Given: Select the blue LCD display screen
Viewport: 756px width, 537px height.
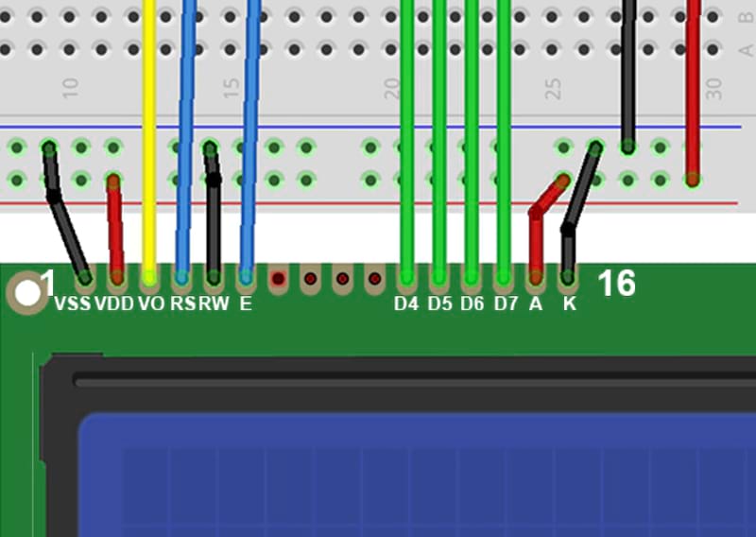Looking at the screenshot, I should (417, 476).
